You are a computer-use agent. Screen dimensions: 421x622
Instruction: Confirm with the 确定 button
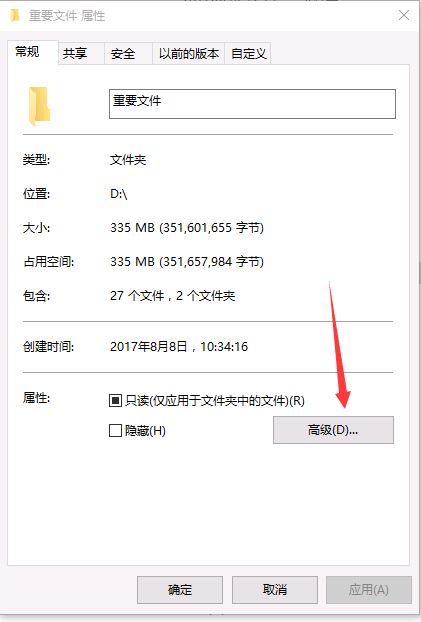click(180, 589)
